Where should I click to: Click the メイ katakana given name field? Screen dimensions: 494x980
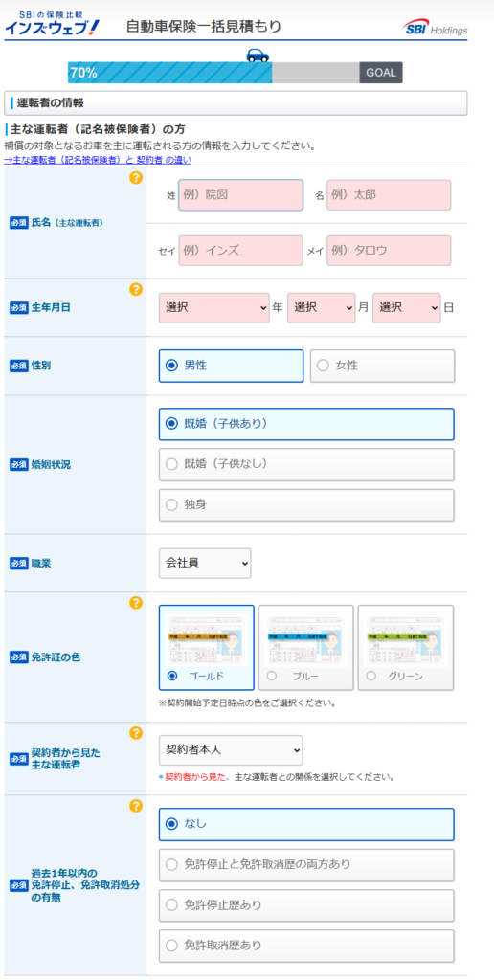click(389, 251)
